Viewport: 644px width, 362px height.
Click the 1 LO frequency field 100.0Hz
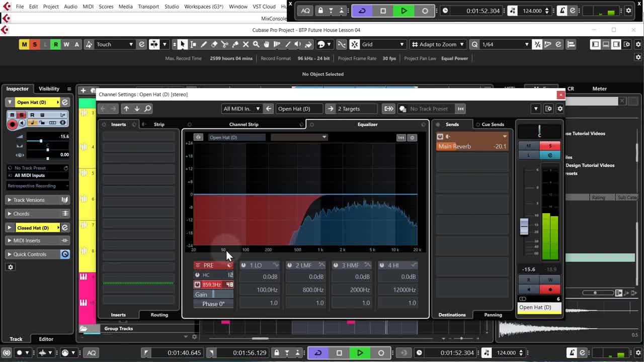click(x=260, y=290)
